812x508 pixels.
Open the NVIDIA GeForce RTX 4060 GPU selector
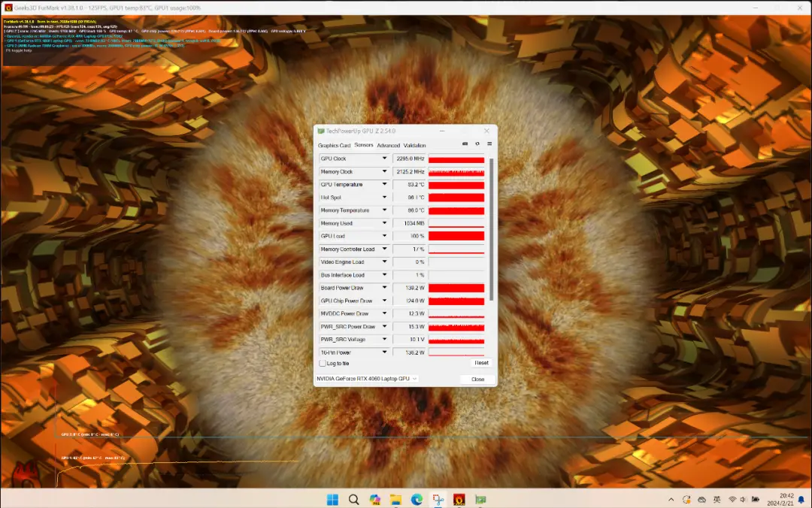[367, 379]
